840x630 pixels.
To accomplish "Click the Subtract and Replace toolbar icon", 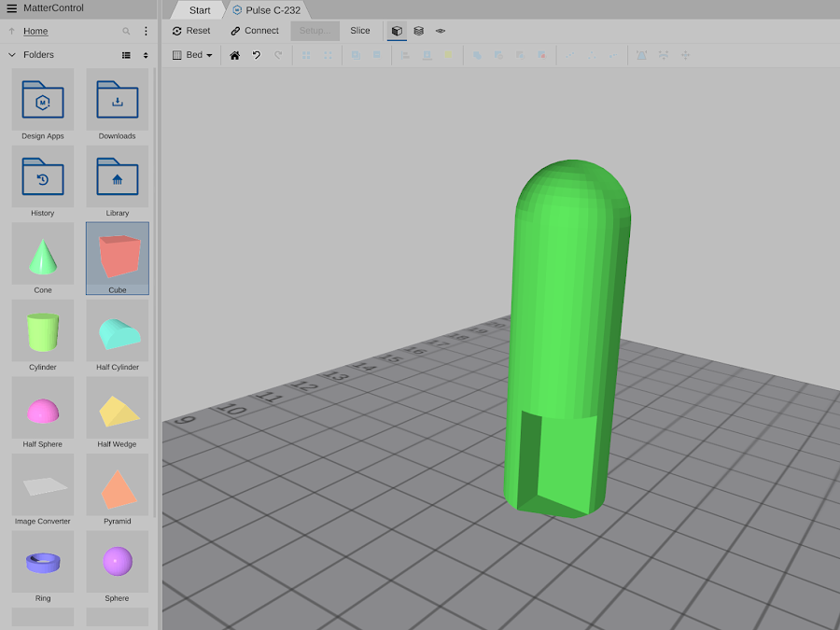I will [x=541, y=55].
